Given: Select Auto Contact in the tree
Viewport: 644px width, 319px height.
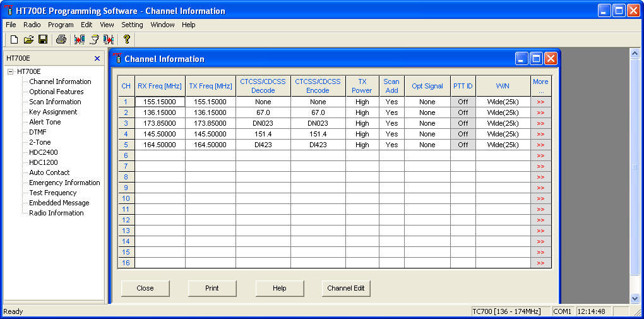Looking at the screenshot, I should pyautogui.click(x=49, y=172).
